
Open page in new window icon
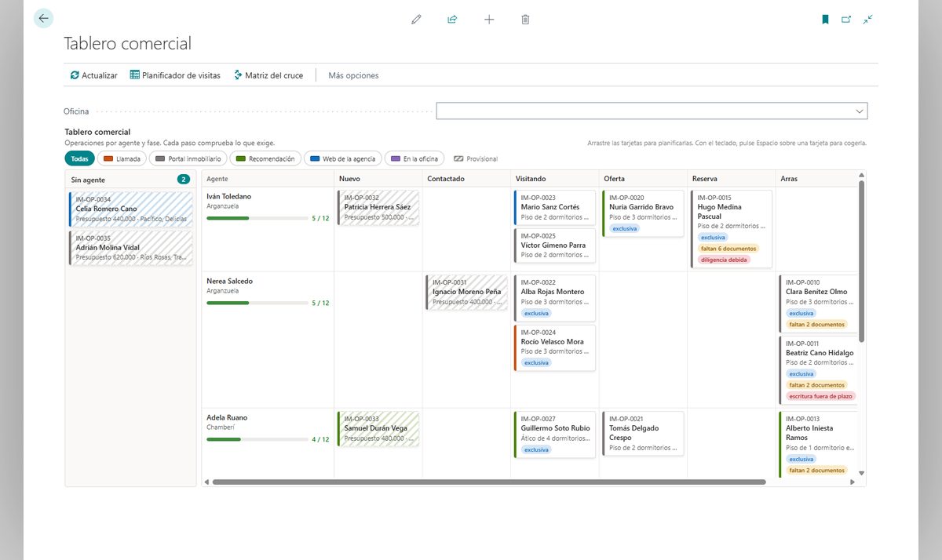[x=846, y=20]
